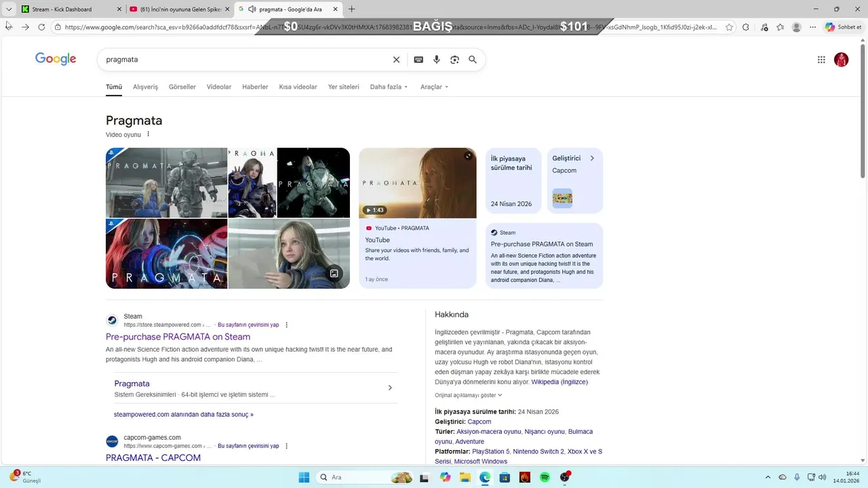This screenshot has width=868, height=488.
Task: Show hidden system tray icons
Action: (x=768, y=477)
